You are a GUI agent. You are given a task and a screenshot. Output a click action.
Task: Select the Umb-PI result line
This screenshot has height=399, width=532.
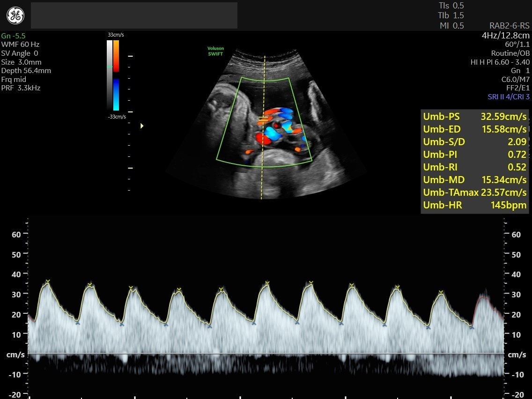click(x=474, y=155)
